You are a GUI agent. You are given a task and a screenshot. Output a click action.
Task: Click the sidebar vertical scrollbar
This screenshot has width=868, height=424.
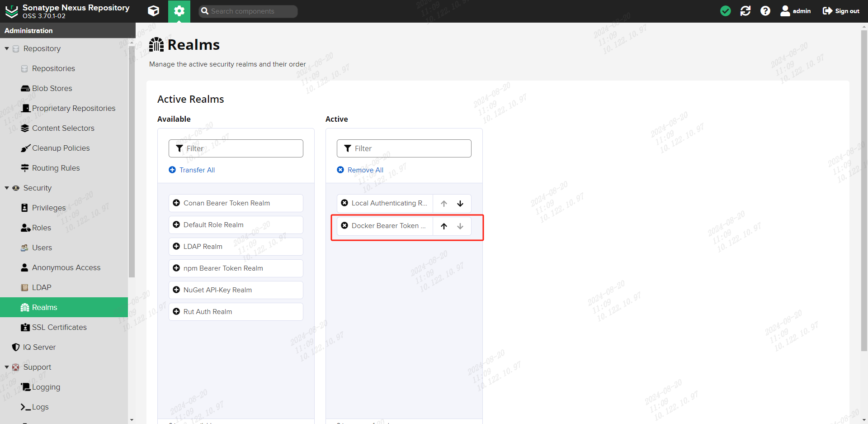[132, 161]
